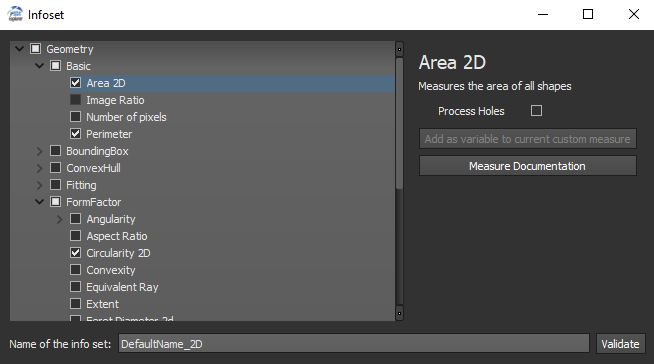
Task: Toggle the Basic group checkbox
Action: pos(55,66)
